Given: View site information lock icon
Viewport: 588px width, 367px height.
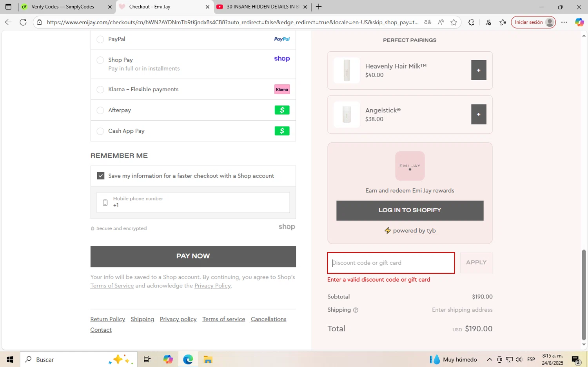Looking at the screenshot, I should (x=39, y=22).
